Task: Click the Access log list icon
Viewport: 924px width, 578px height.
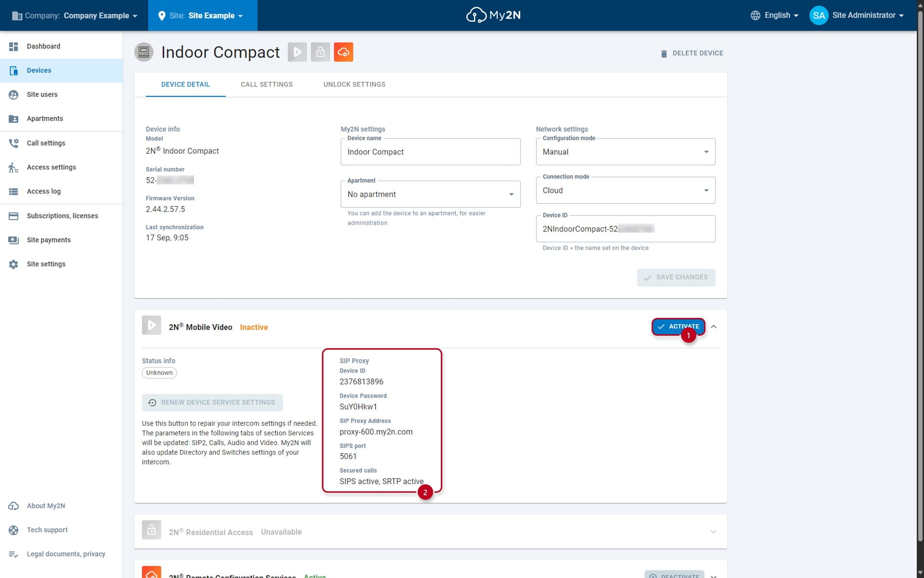Action: pyautogui.click(x=13, y=191)
